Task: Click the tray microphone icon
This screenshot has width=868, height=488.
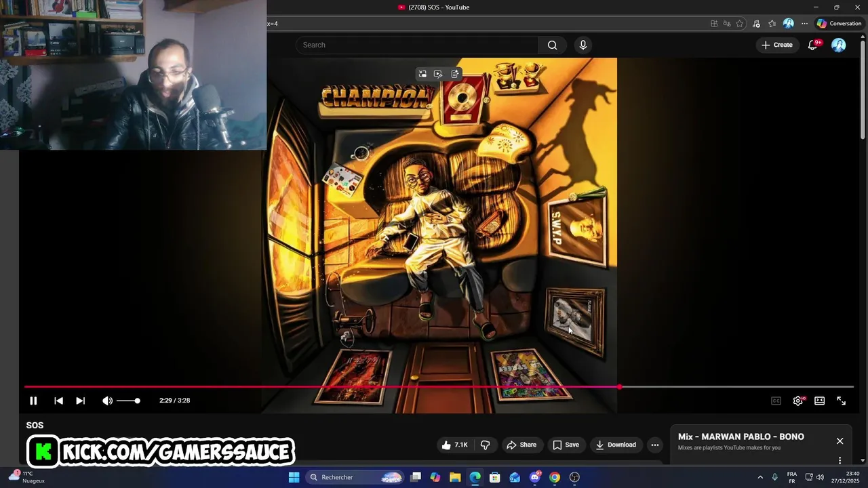Action: 775,477
